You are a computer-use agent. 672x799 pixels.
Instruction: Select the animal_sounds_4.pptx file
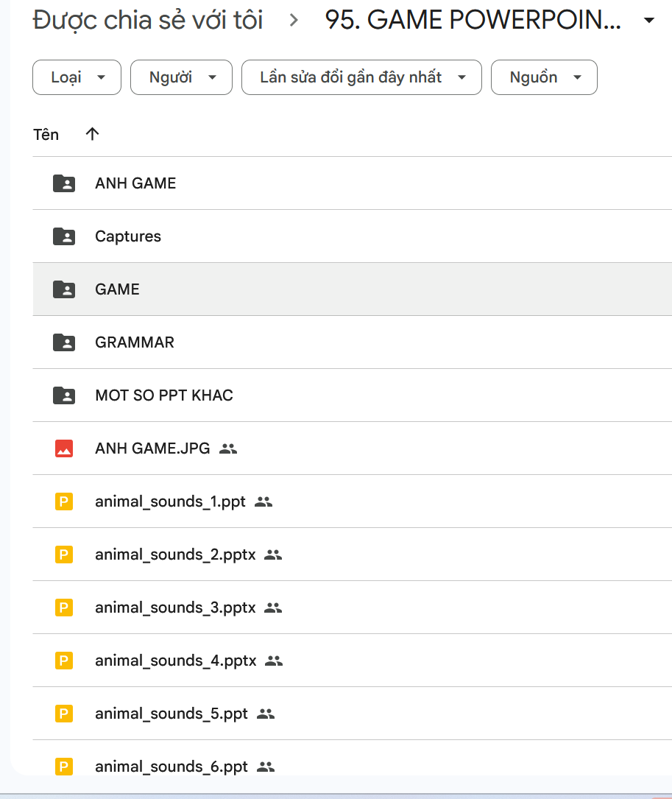(175, 661)
